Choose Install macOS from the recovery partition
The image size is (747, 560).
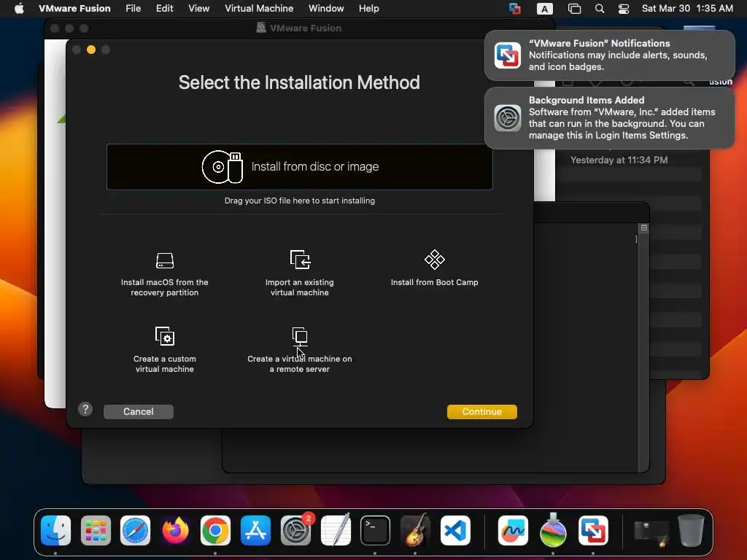point(164,273)
